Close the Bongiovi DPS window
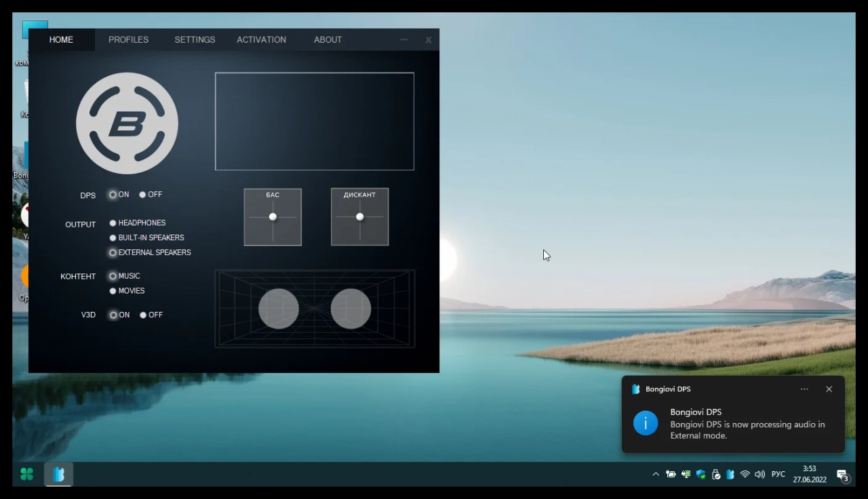The height and width of the screenshot is (499, 868). tap(429, 40)
